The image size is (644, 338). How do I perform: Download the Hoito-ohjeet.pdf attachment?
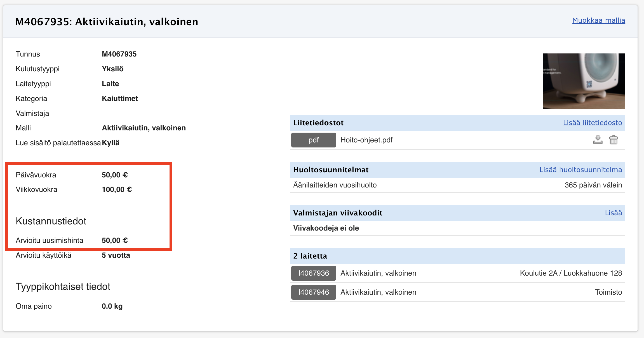click(598, 140)
